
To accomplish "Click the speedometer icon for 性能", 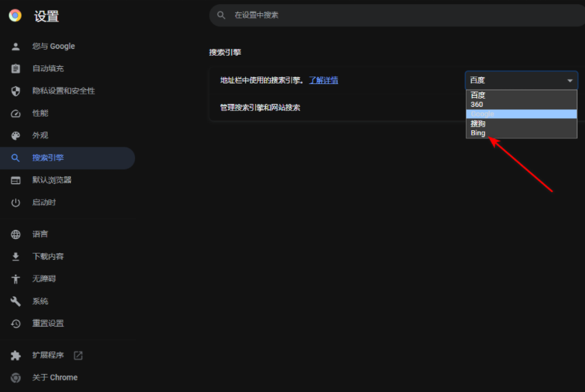I will [16, 114].
